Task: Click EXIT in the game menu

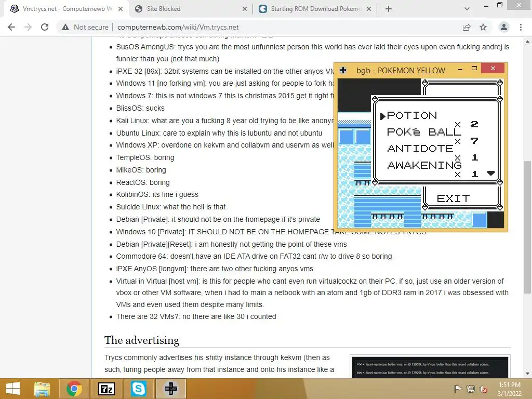Action: coord(453,198)
